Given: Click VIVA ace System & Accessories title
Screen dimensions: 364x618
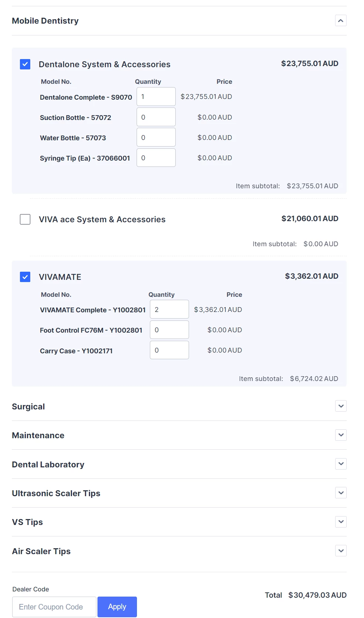Looking at the screenshot, I should (102, 219).
